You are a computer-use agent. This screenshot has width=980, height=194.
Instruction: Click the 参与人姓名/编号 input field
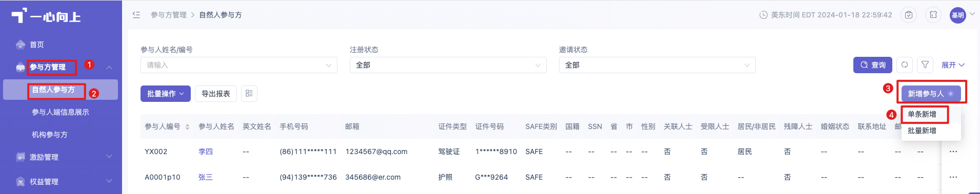(x=239, y=65)
